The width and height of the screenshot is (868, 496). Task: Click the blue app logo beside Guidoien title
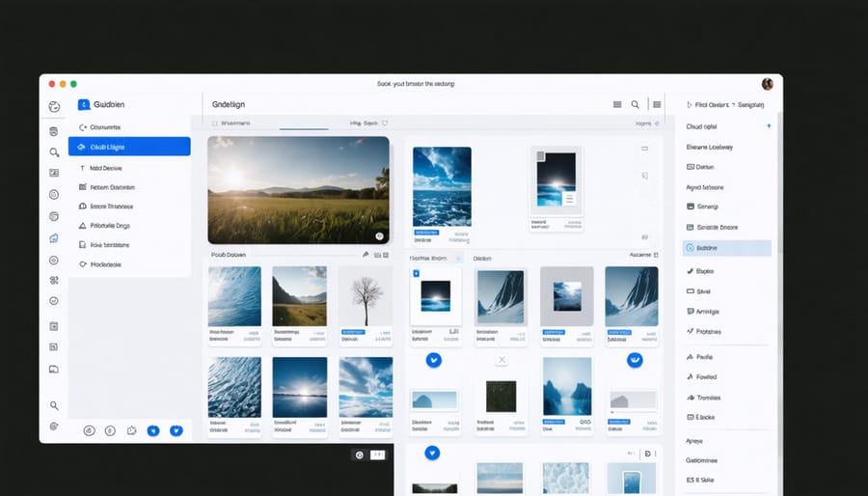pos(84,104)
